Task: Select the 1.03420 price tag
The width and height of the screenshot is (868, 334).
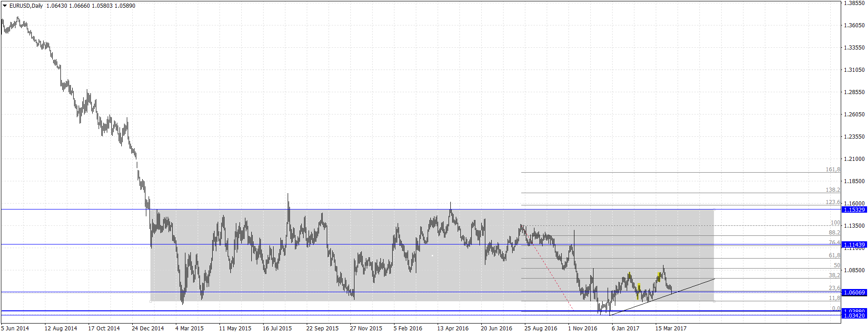Action: (x=854, y=316)
